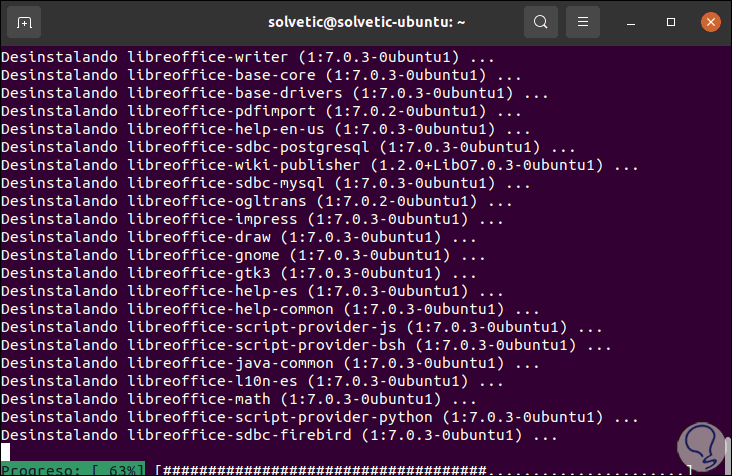Click the line libreoffice-base-drivers
The width and height of the screenshot is (732, 476).
click(274, 93)
